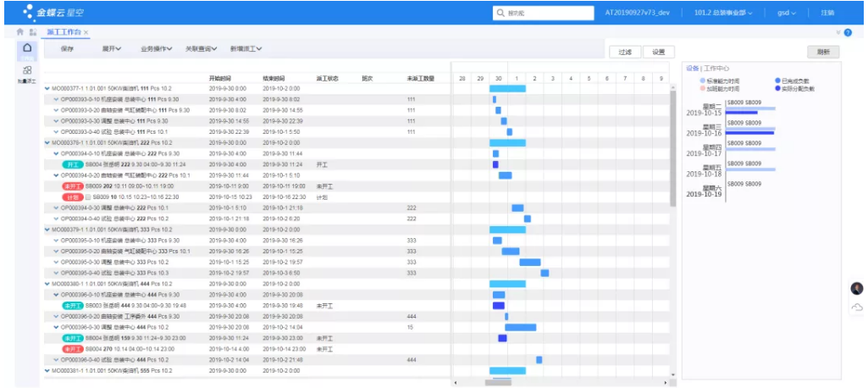Collapse the OP000394-0-10 operation row
The height and width of the screenshot is (388, 868).
click(56, 154)
